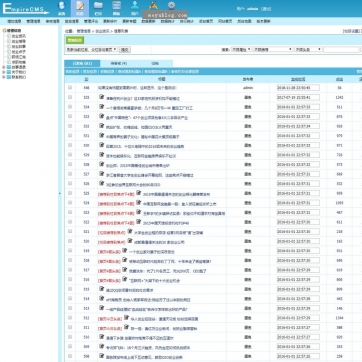This screenshot has width=362, height=362.
Task: Tick the checkbox for row ID 527
Action: tap(70, 174)
